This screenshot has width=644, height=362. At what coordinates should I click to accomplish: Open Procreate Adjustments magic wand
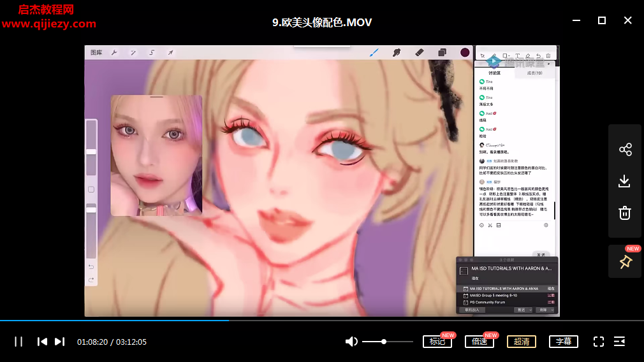133,52
